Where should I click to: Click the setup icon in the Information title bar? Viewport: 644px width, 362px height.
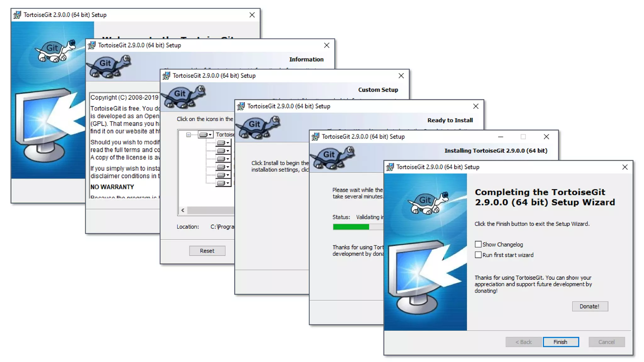(92, 45)
